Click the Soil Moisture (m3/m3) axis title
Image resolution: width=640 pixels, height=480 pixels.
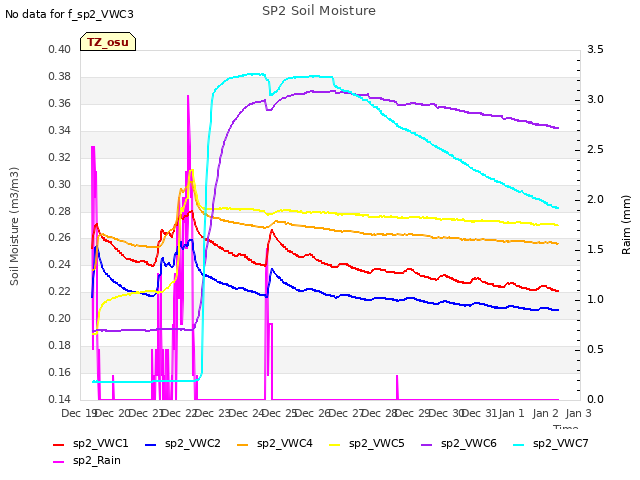click(14, 226)
